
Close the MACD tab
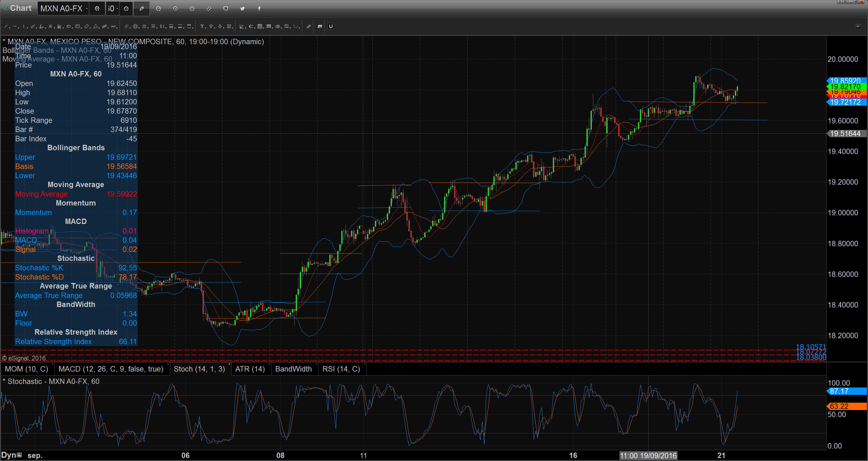(x=168, y=364)
